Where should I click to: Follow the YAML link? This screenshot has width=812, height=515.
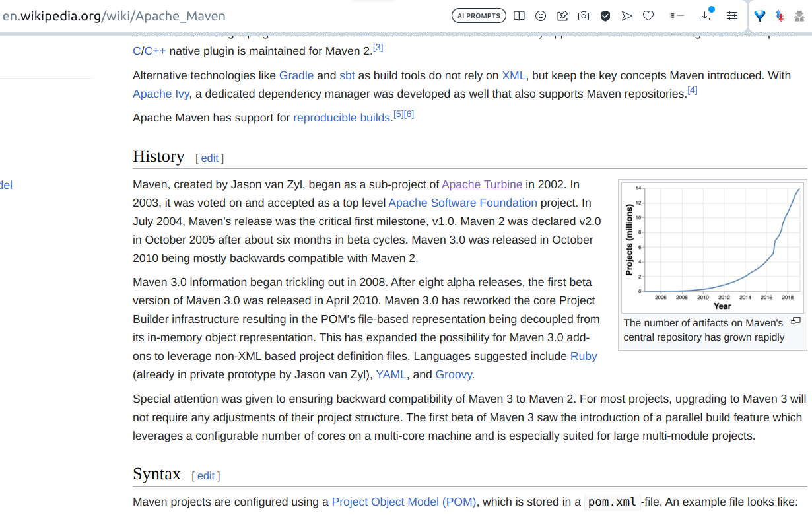(391, 374)
